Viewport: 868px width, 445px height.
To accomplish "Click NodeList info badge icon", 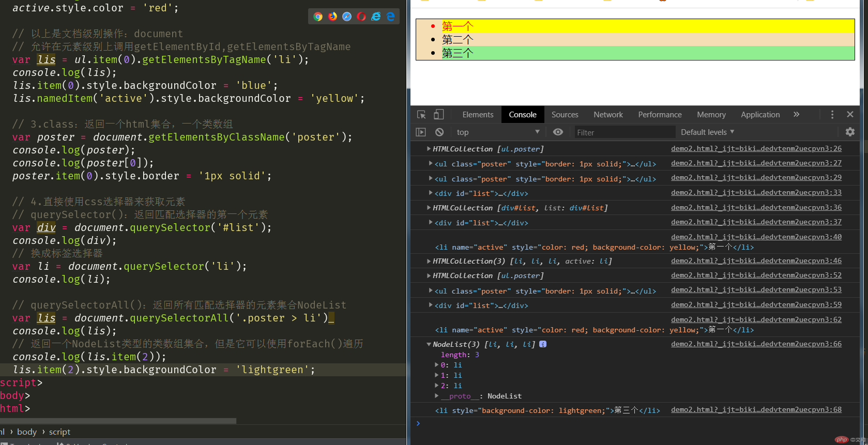I will coord(543,344).
